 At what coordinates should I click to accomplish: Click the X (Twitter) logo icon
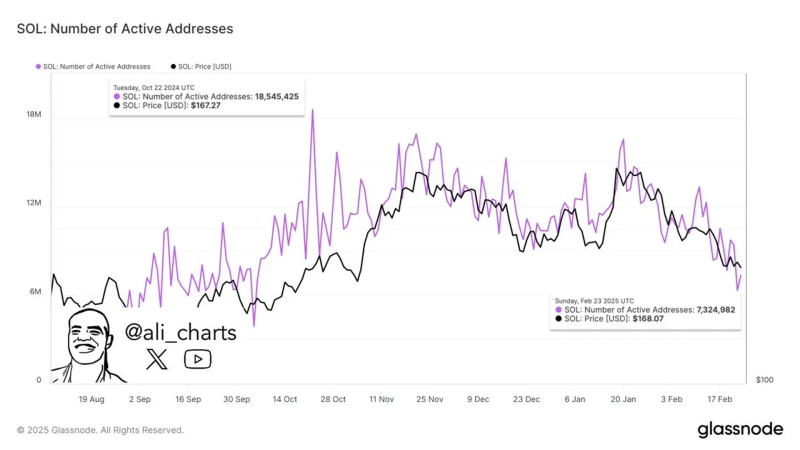155,359
